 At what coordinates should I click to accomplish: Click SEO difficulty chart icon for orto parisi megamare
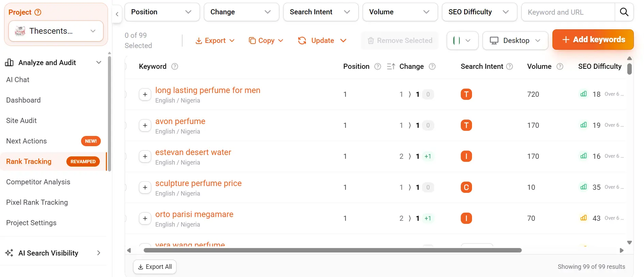[583, 218]
